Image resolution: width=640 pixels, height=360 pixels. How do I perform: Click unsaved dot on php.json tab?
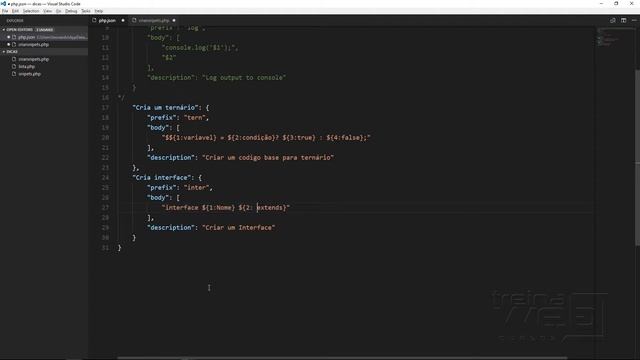pos(123,20)
